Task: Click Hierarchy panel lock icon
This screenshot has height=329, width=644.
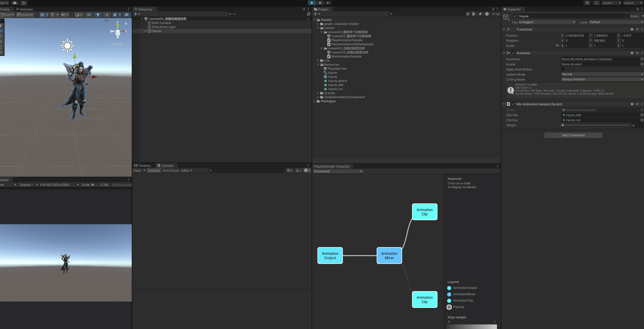Action: (304, 9)
